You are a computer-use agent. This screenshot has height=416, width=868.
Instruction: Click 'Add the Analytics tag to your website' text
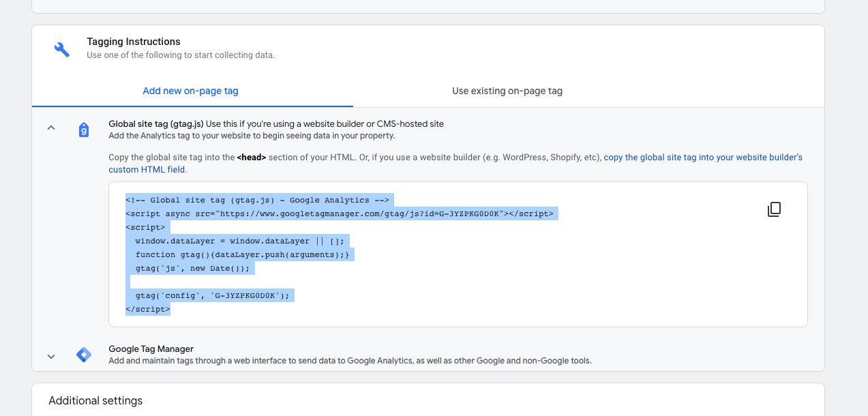coord(252,136)
